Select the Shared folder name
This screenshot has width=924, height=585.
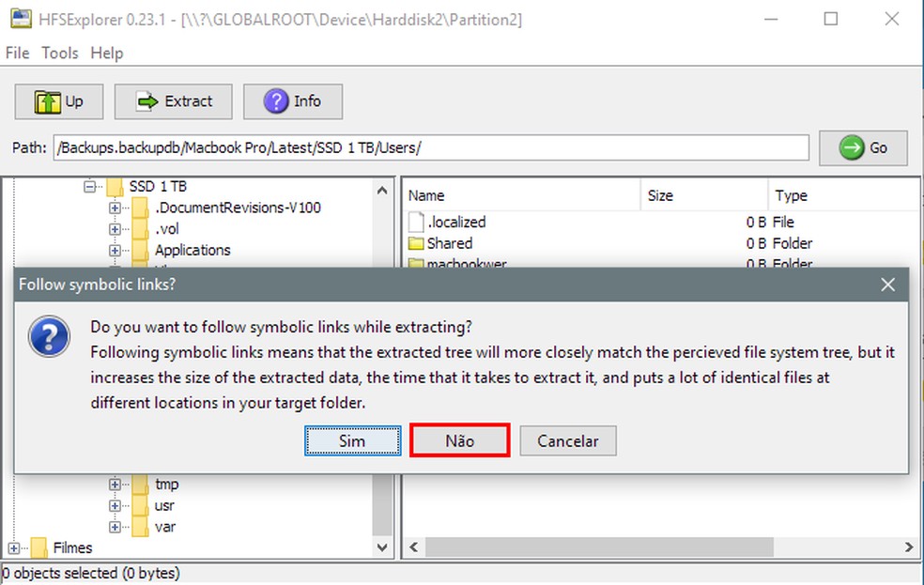[450, 243]
